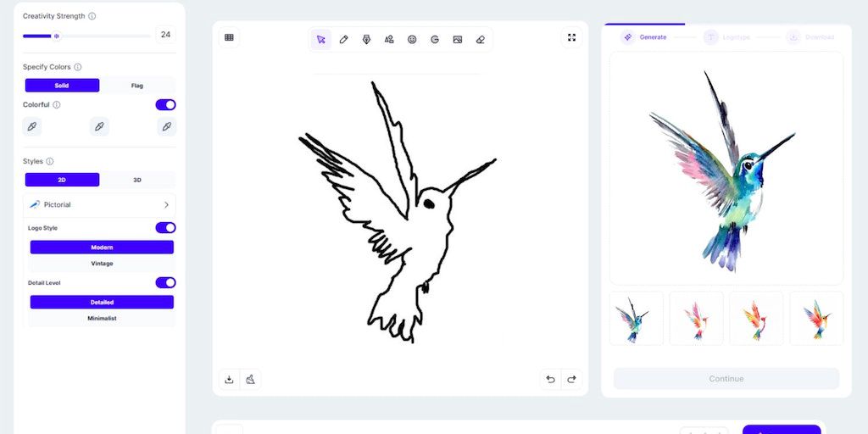Select the fourth rainbow hummingbird thumbnail
Image resolution: width=868 pixels, height=434 pixels.
click(x=816, y=319)
